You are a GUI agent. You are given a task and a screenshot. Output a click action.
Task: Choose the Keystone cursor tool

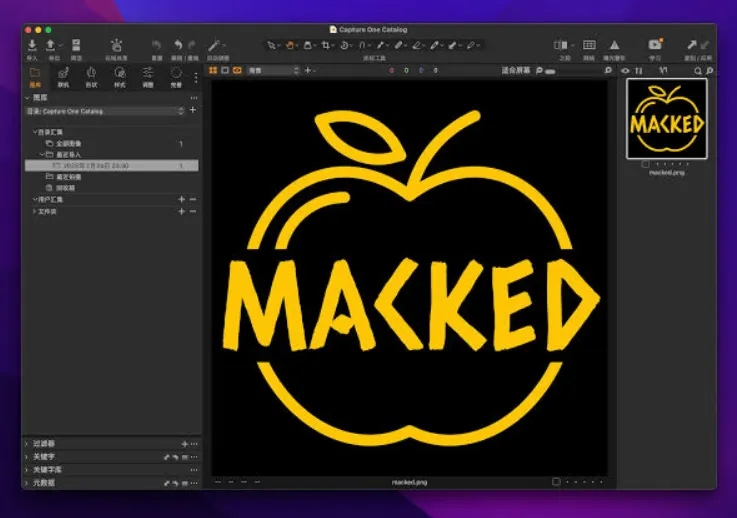pyautogui.click(x=362, y=46)
